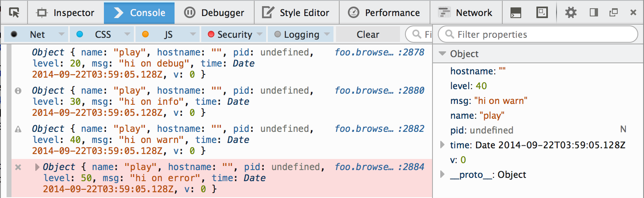644x198 pixels.
Task: Open the Logging filter dropdown arrow
Action: point(327,35)
